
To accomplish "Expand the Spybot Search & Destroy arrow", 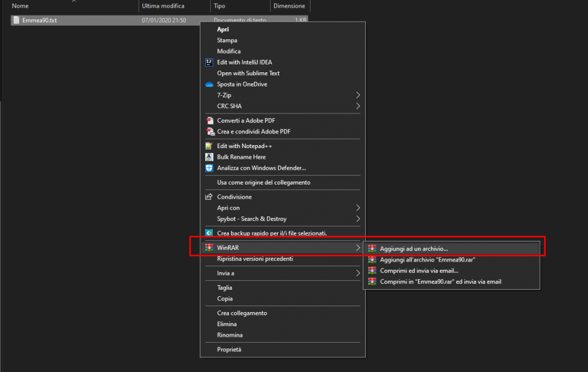I will coord(358,219).
